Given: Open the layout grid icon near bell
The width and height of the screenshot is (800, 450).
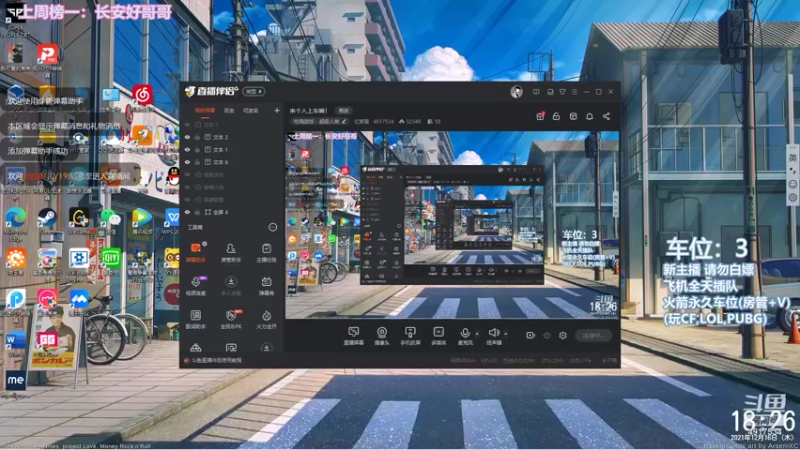Looking at the screenshot, I should point(573,116).
